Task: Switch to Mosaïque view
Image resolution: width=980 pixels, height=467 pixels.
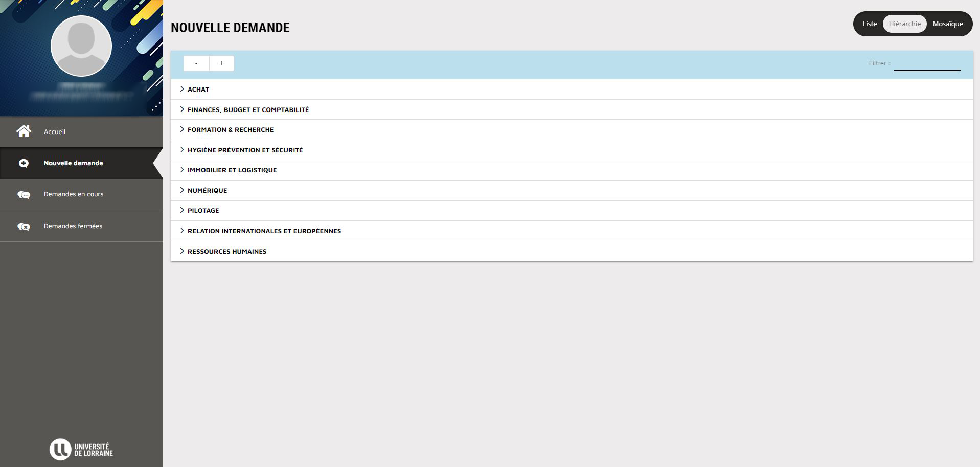Action: tap(947, 24)
